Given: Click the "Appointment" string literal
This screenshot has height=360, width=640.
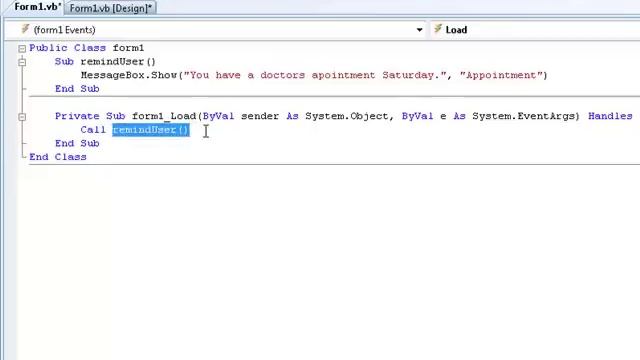Looking at the screenshot, I should [x=500, y=75].
